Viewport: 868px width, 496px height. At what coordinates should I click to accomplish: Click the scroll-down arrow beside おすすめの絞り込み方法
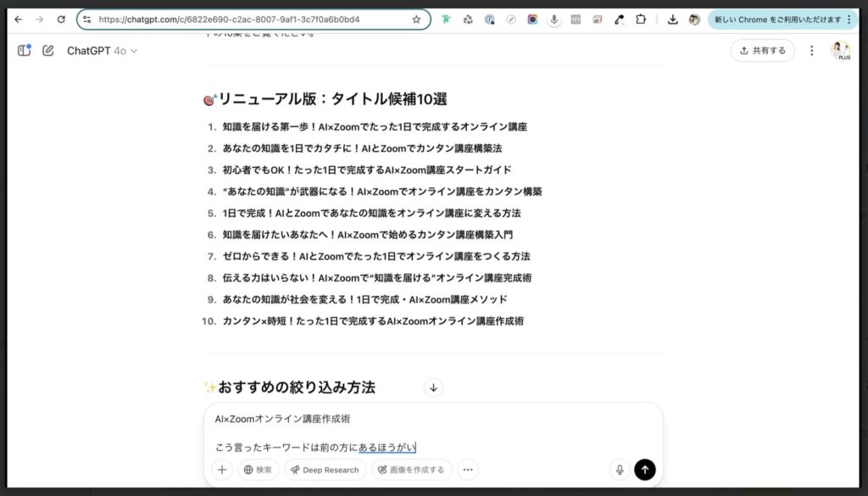point(432,387)
